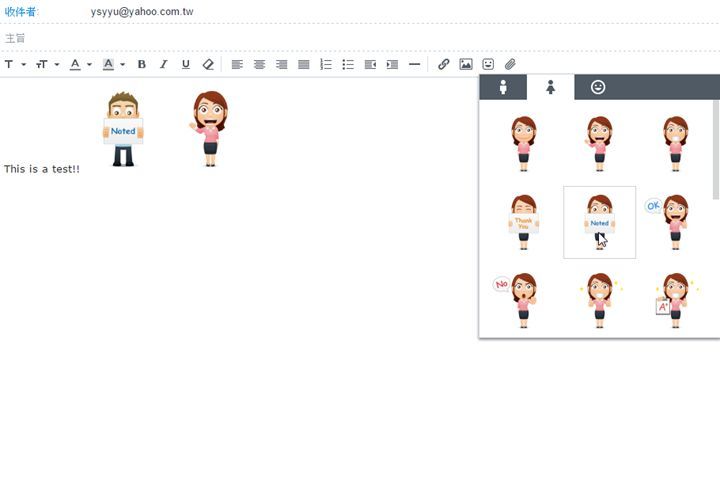Screen dimensions: 720x490
Task: Click the font size icon
Action: 41,64
